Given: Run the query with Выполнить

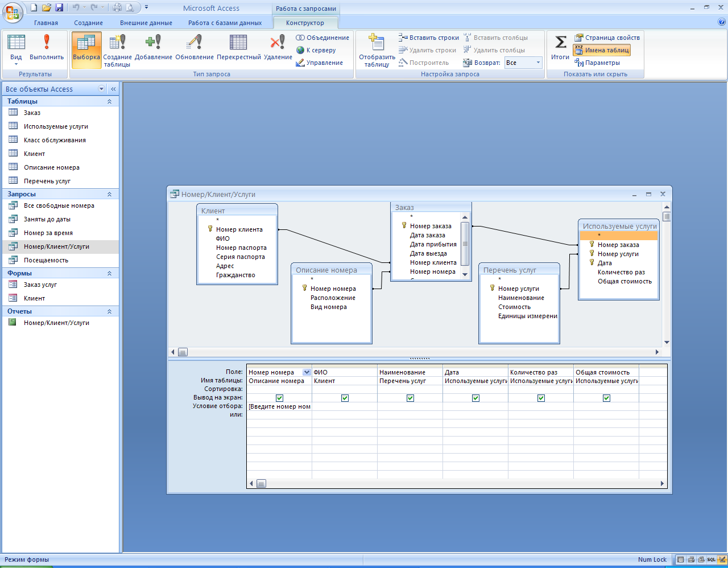Looking at the screenshot, I should point(47,50).
